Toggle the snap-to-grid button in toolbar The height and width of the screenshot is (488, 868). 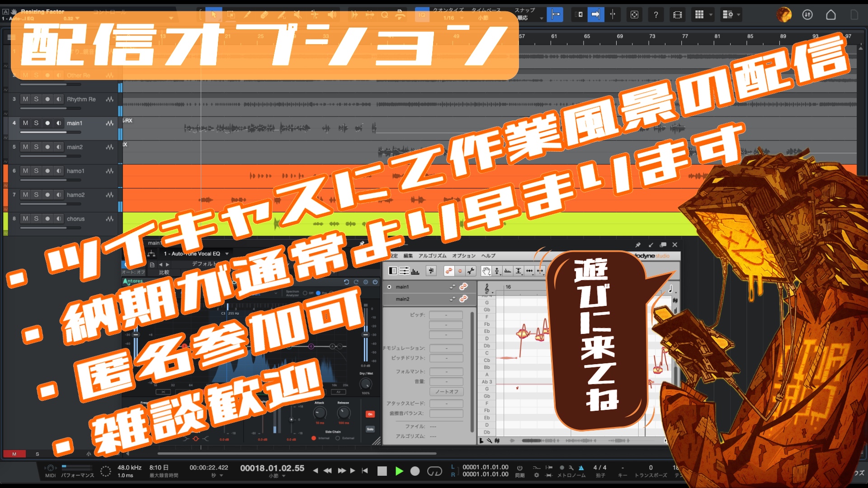point(555,14)
